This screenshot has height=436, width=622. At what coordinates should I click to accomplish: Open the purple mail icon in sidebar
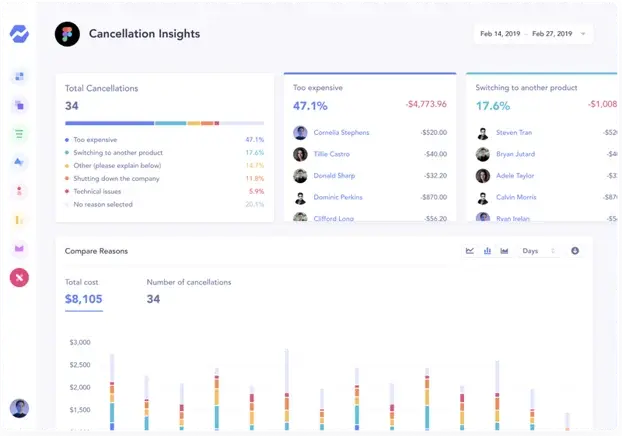19,249
